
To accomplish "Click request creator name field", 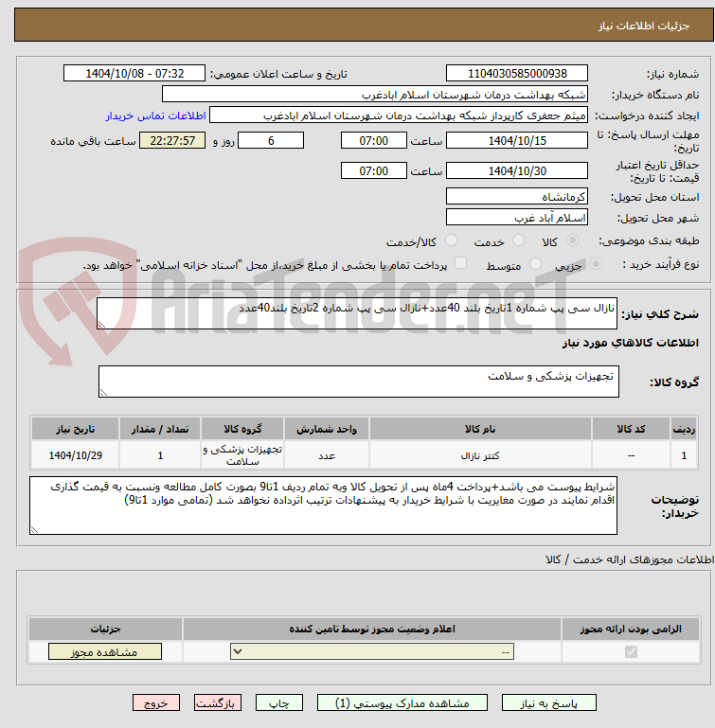I will point(399,115).
